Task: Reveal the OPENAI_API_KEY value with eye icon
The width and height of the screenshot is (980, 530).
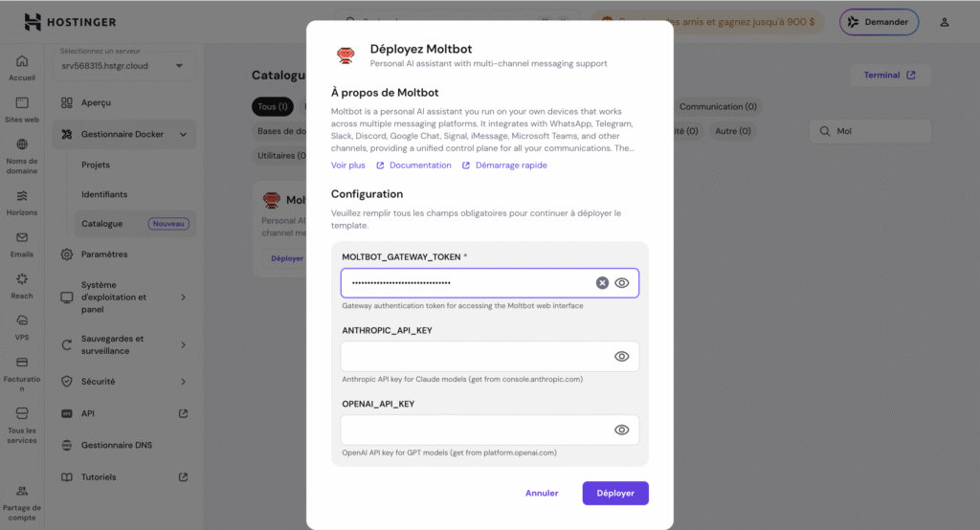Action: click(x=622, y=430)
